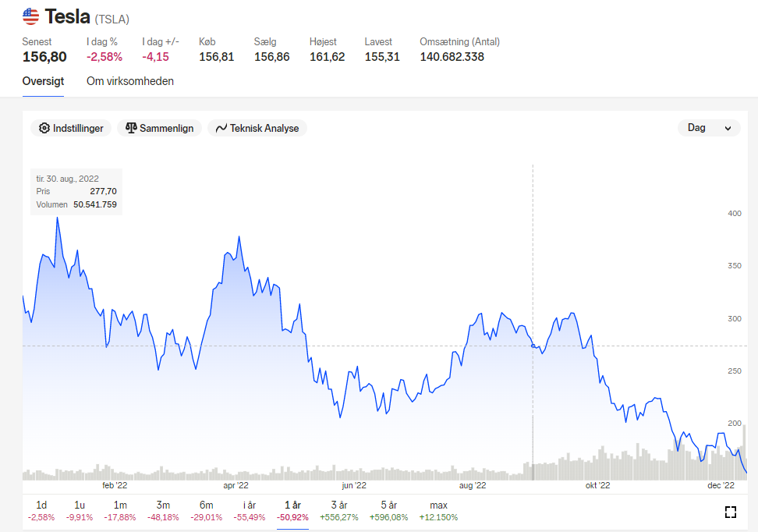Click the okt '22 axis label
This screenshot has width=758, height=532.
pyautogui.click(x=597, y=485)
